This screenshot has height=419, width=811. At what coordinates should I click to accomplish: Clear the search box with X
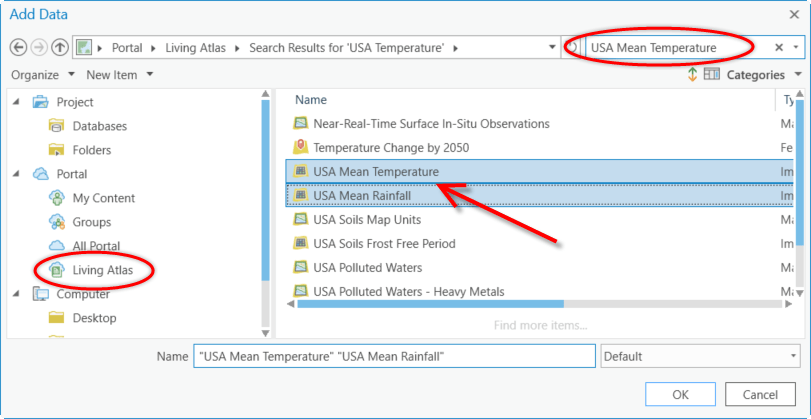[780, 47]
